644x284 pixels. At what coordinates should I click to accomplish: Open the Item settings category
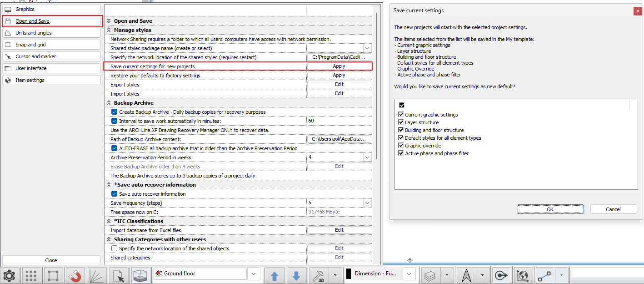tap(51, 80)
